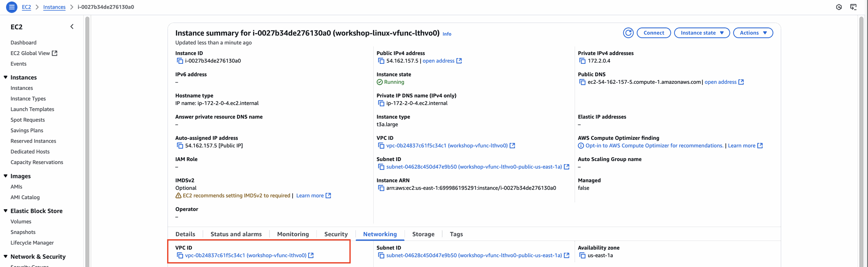Image resolution: width=868 pixels, height=267 pixels.
Task: Collapse the Images sidebar section
Action: [6, 176]
